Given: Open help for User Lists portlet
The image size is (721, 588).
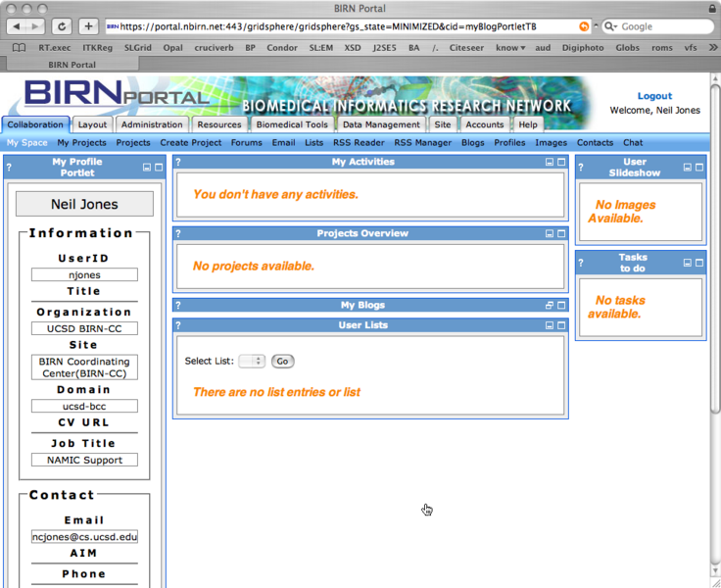Looking at the screenshot, I should 178,325.
